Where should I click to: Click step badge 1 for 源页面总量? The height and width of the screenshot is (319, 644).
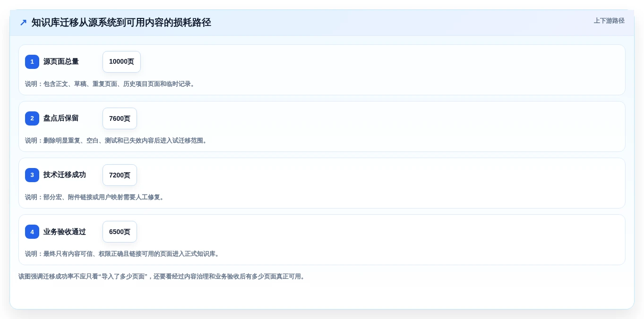click(x=32, y=62)
